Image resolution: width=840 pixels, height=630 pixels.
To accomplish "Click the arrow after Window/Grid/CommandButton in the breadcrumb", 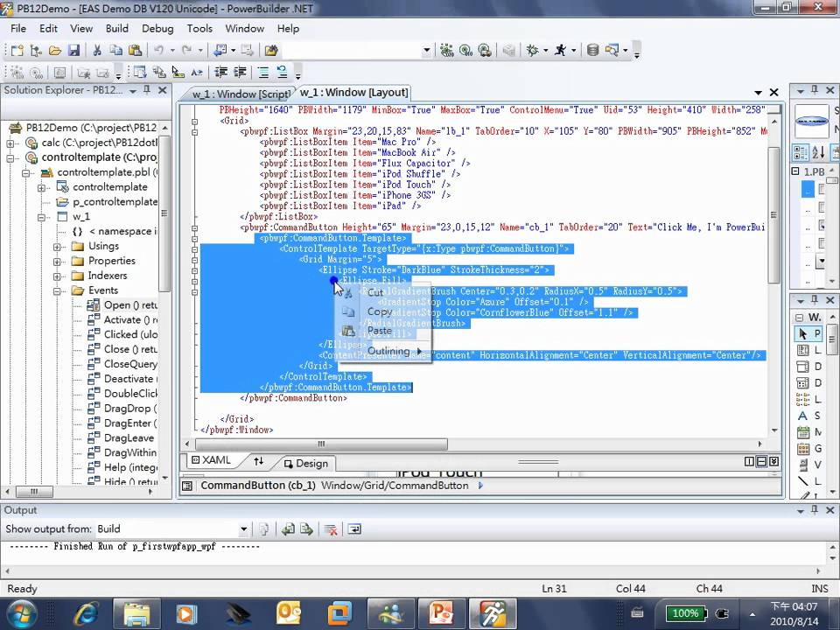I will click(480, 486).
